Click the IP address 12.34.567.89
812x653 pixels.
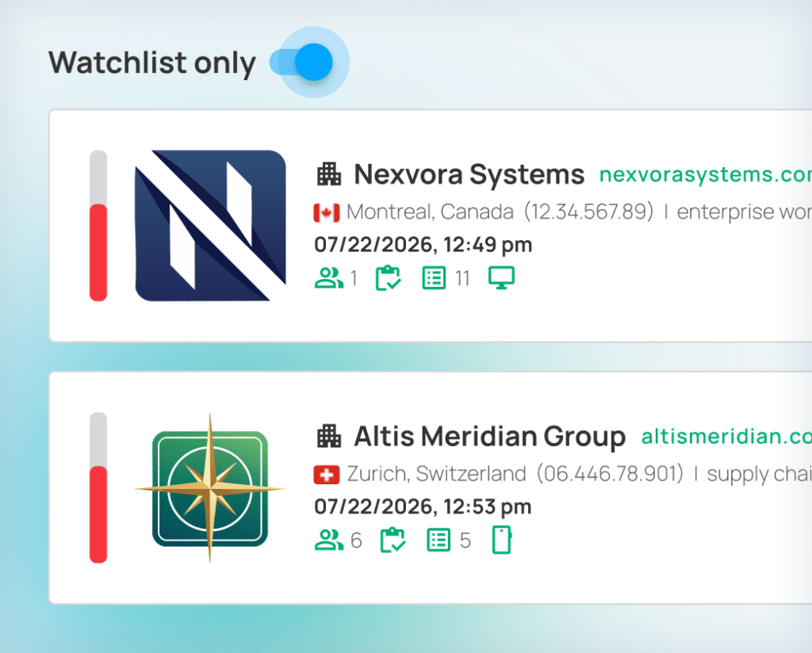pyautogui.click(x=589, y=212)
